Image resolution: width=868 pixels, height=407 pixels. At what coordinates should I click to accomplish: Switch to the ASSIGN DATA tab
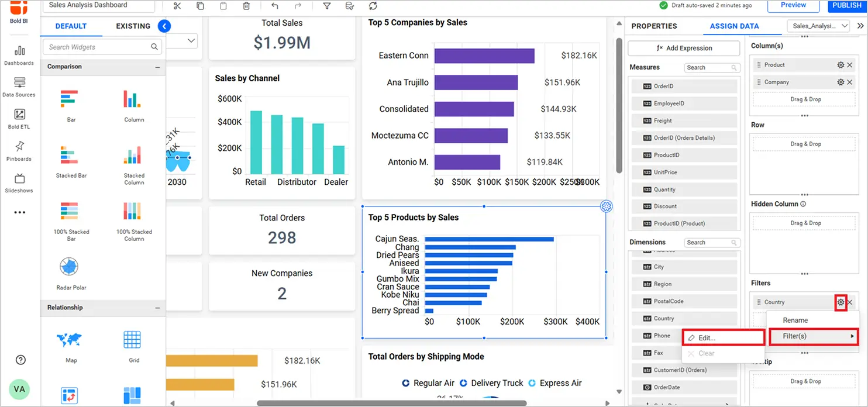pyautogui.click(x=734, y=26)
